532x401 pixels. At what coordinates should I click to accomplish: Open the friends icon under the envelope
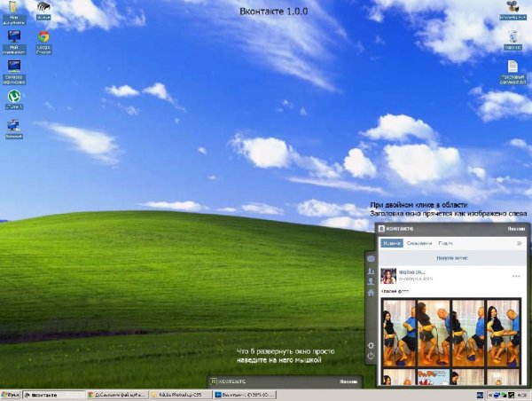[x=371, y=271]
